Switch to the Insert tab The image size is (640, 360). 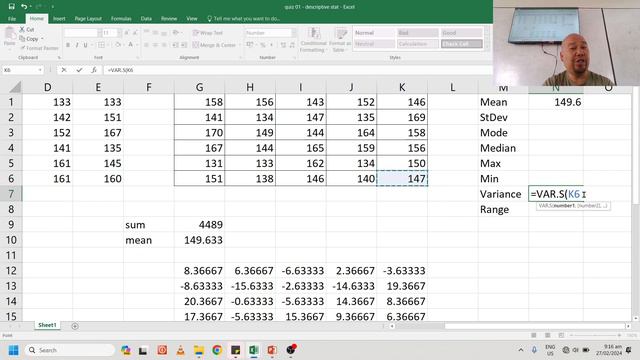59,18
